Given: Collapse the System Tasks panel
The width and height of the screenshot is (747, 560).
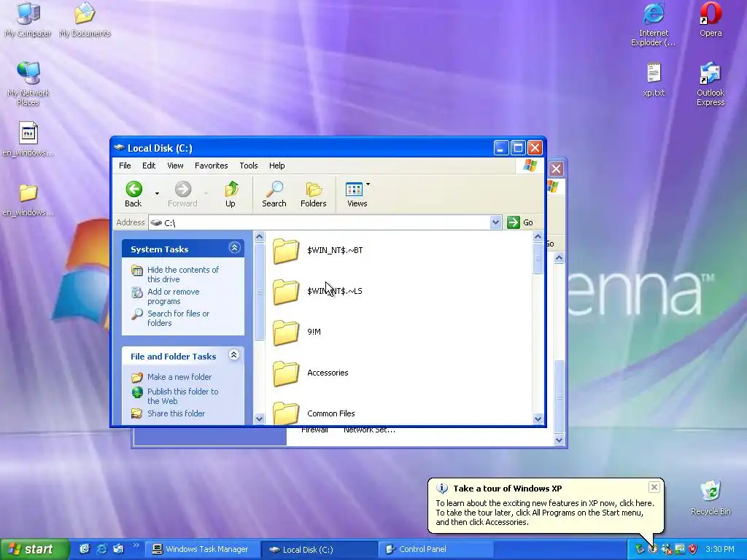Looking at the screenshot, I should pos(234,248).
